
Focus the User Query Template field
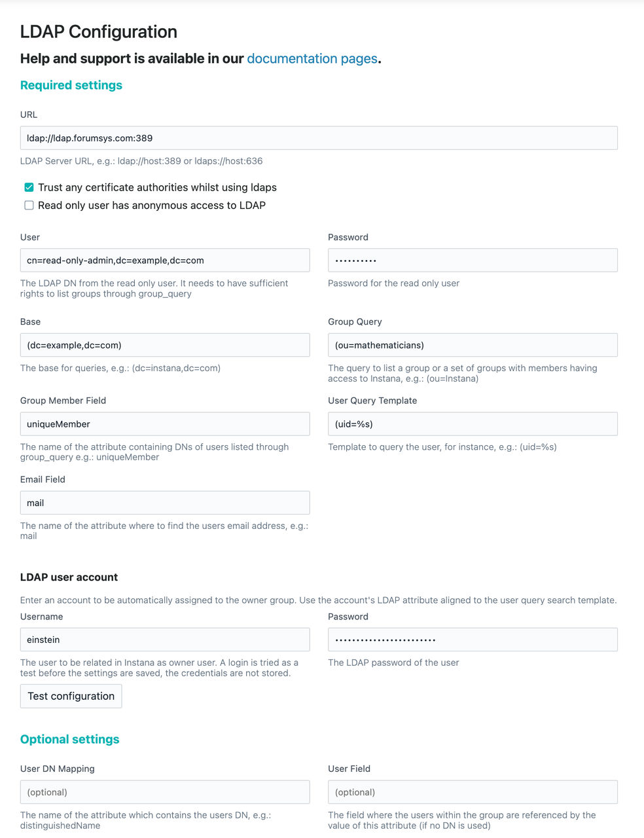coord(473,424)
